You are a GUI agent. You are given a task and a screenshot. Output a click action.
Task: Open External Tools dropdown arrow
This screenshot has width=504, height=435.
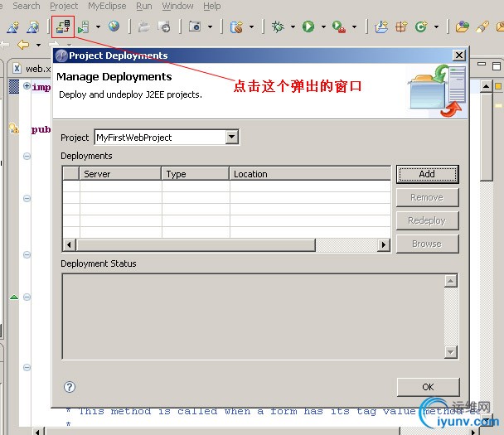click(354, 27)
